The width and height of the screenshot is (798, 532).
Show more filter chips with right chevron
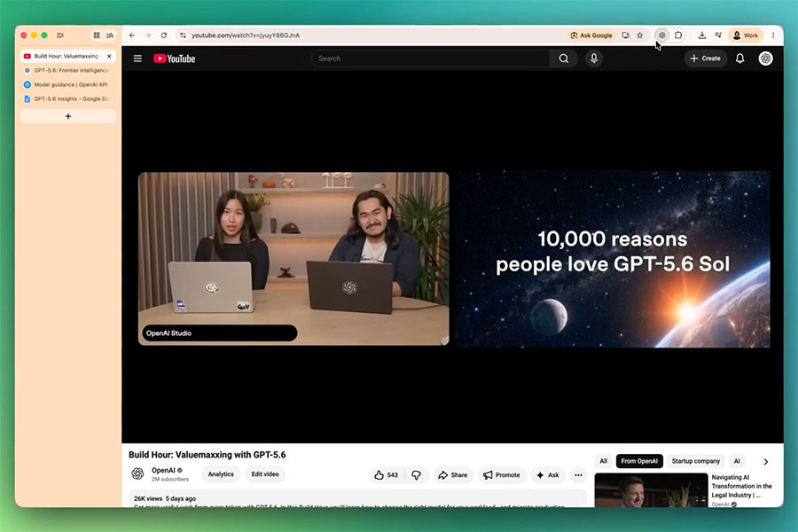[x=765, y=461]
